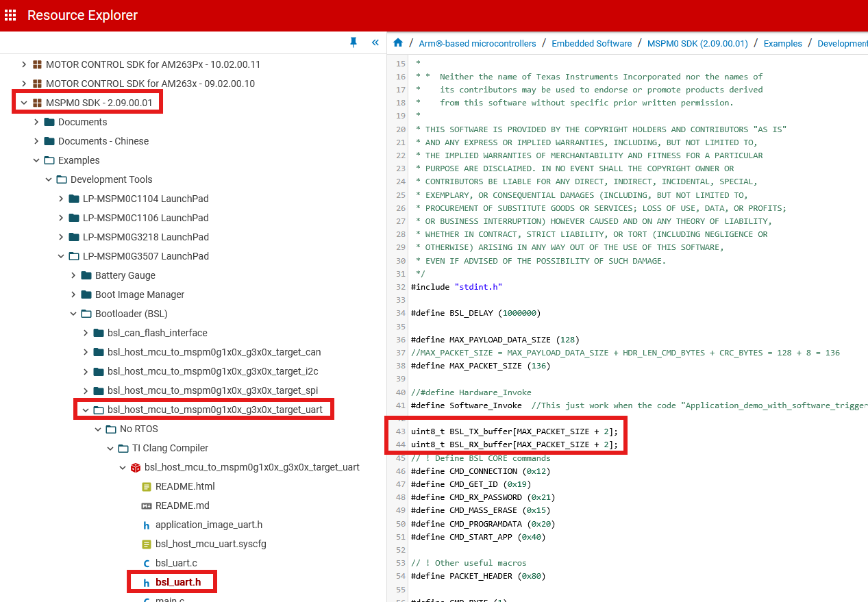
Task: Click the bsl_host_mcu_uart.syscfg file icon
Action: (147, 544)
